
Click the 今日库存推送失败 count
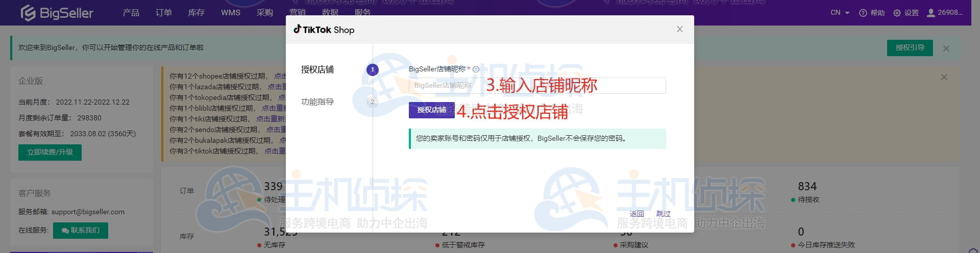[x=801, y=232]
